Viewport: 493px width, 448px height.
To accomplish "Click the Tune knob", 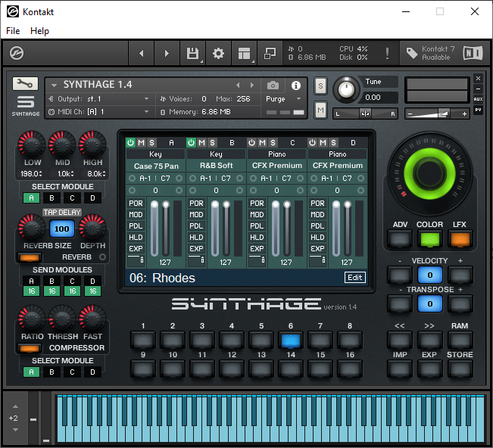I will click(x=346, y=89).
